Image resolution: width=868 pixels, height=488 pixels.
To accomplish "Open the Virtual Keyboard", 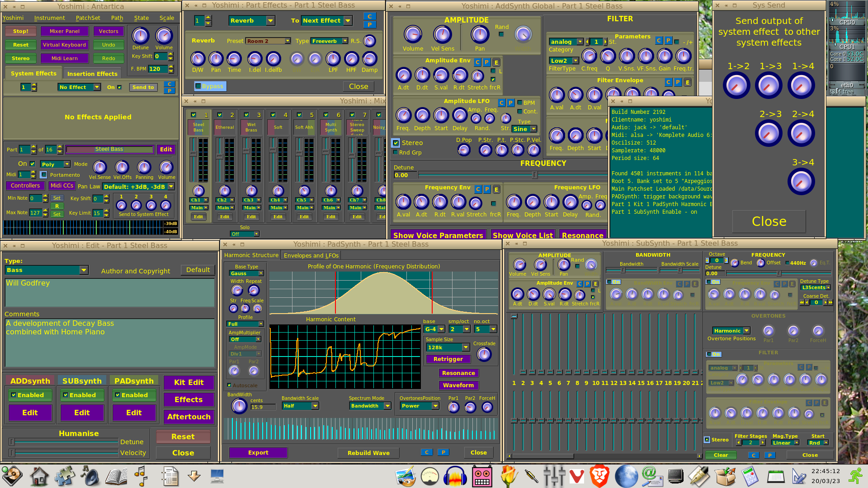I will [x=64, y=45].
